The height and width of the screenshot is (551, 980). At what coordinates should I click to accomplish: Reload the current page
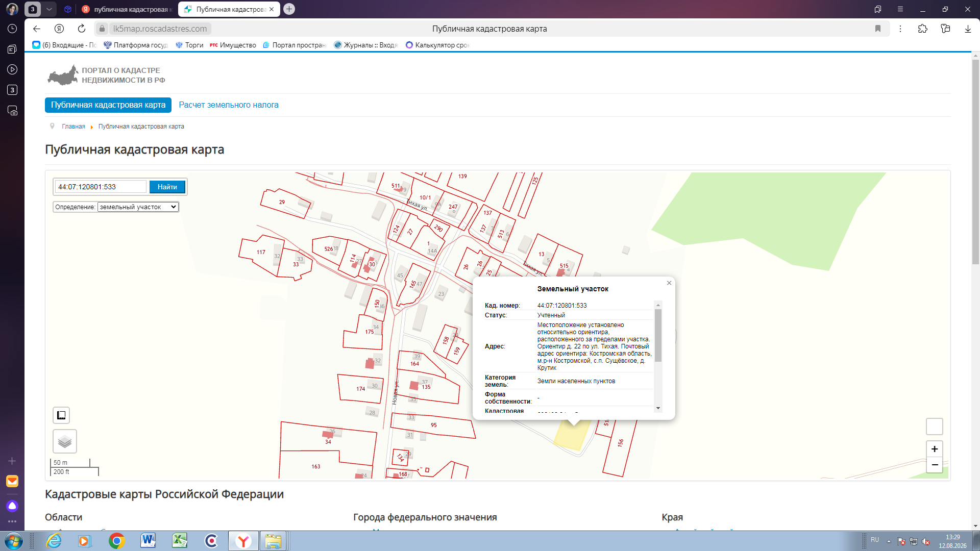(82, 29)
